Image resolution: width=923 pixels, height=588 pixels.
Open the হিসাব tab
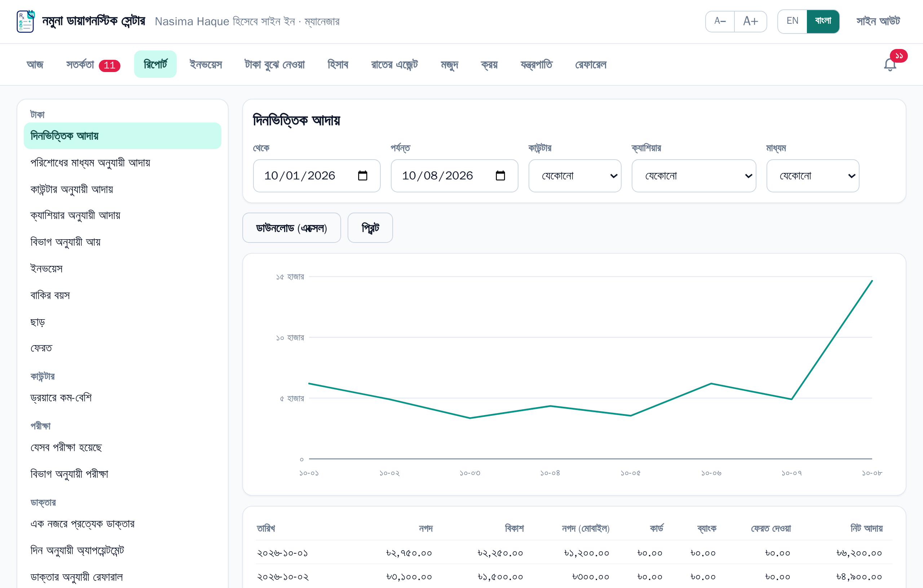(x=338, y=64)
